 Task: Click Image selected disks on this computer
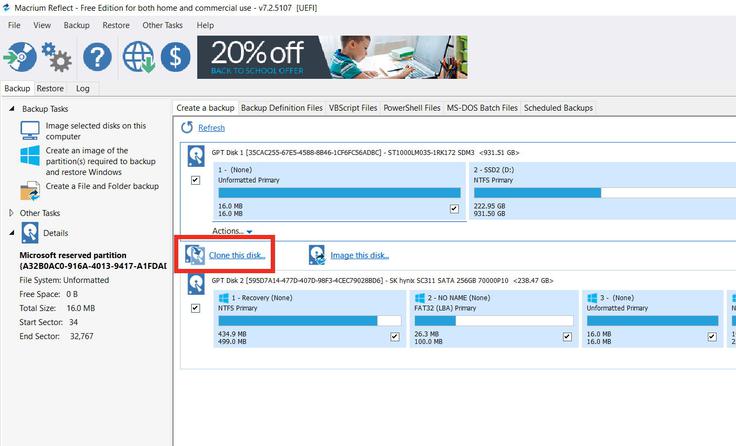coord(96,131)
